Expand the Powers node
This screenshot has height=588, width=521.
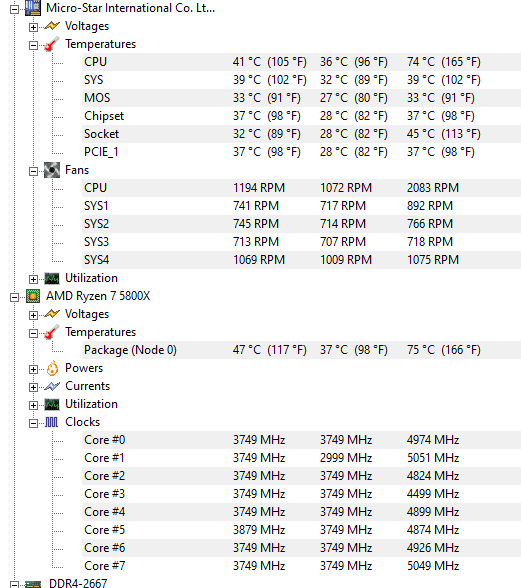click(x=33, y=369)
